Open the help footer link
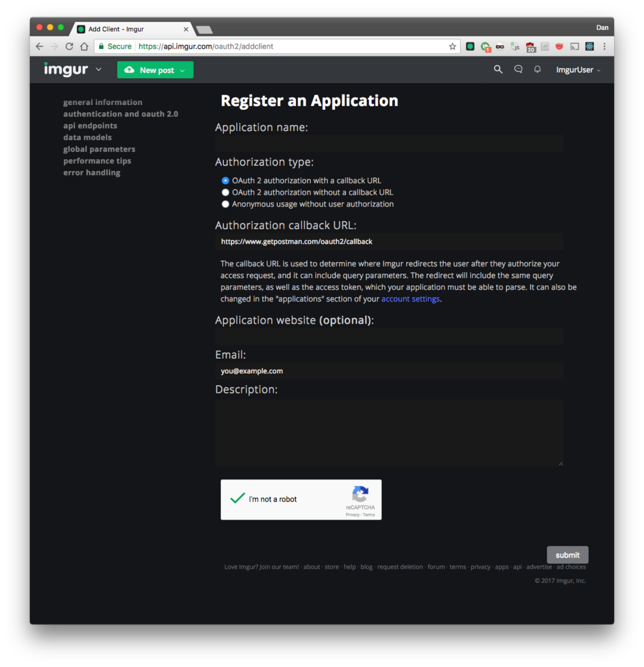644x667 pixels. 349,567
